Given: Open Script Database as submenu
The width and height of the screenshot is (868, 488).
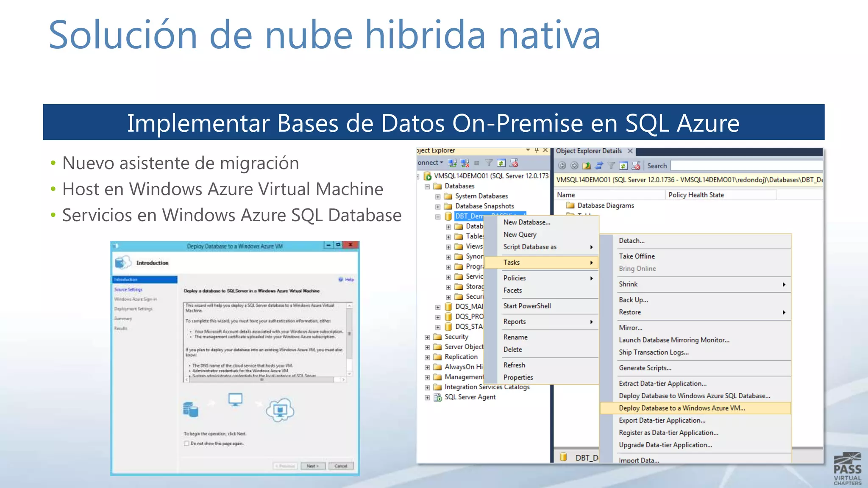Looking at the screenshot, I should [542, 247].
